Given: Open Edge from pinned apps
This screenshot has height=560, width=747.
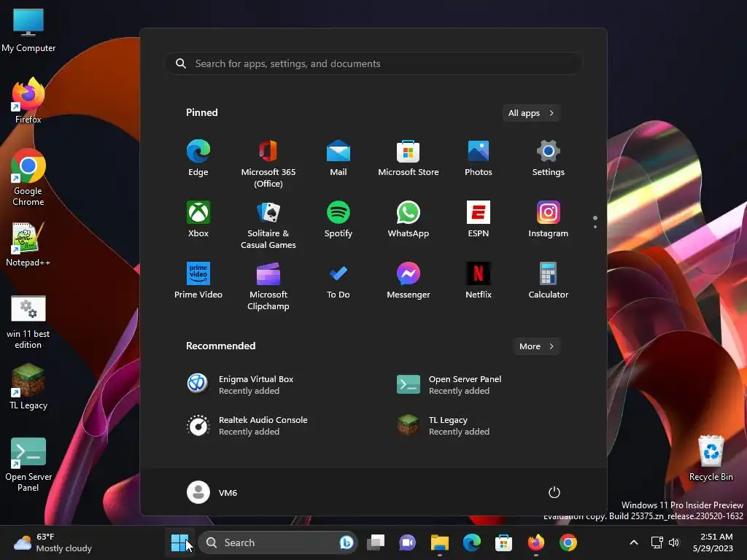Looking at the screenshot, I should (198, 158).
